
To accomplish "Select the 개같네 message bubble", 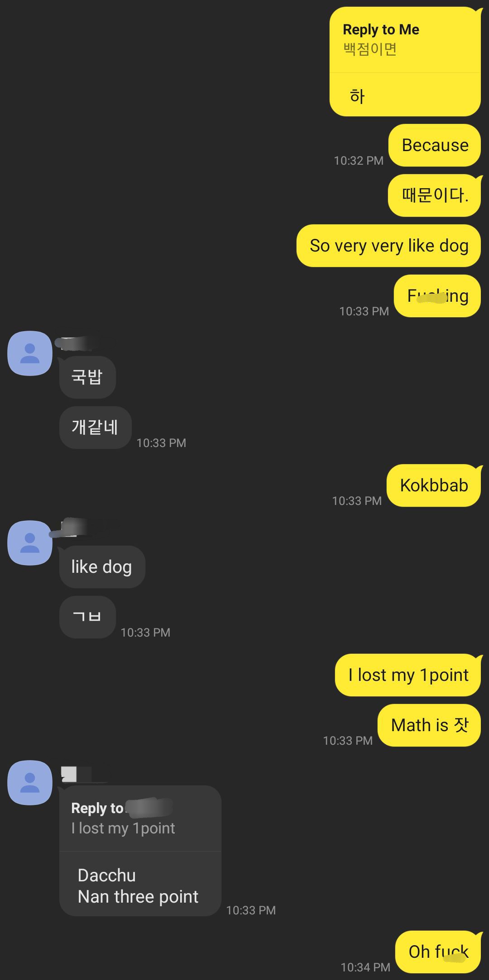I will (95, 427).
